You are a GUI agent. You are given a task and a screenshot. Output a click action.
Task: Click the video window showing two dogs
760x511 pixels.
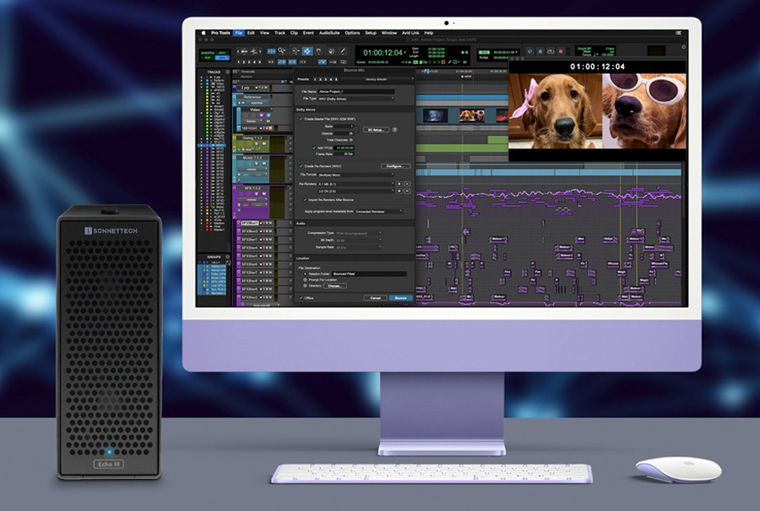coord(597,111)
